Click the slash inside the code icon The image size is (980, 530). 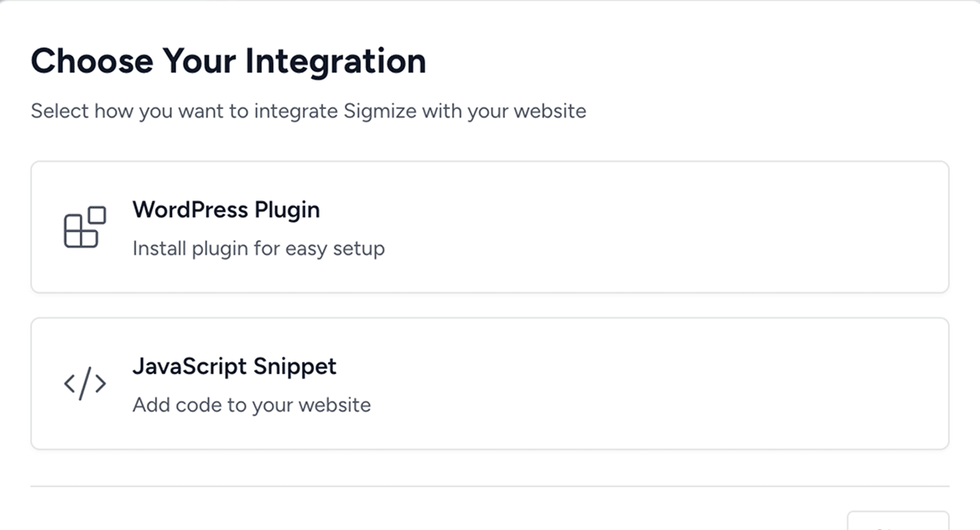(x=85, y=384)
